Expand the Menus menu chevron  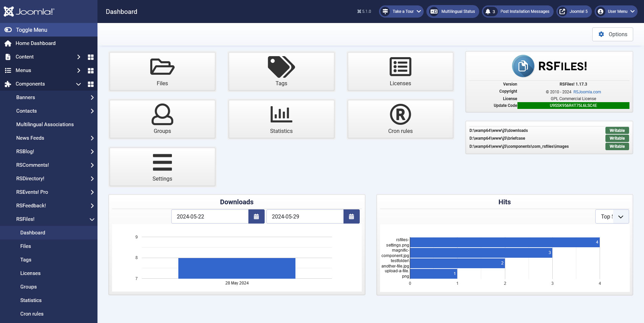(79, 70)
